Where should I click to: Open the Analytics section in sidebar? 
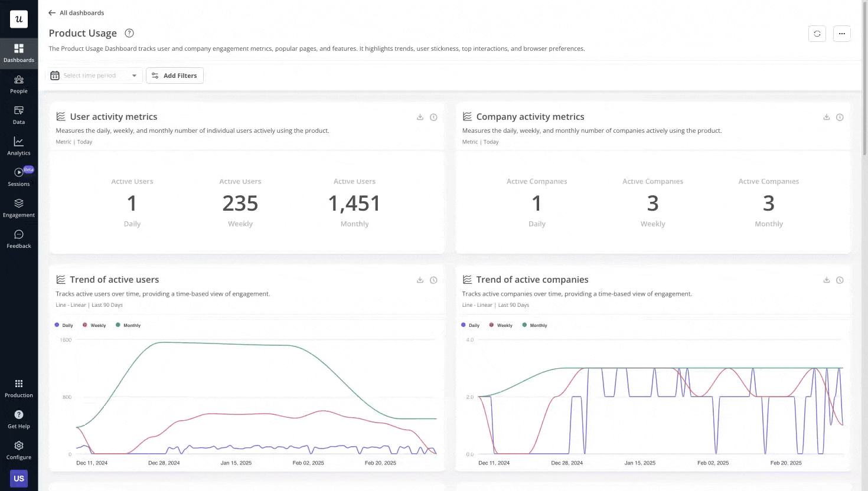[18, 145]
